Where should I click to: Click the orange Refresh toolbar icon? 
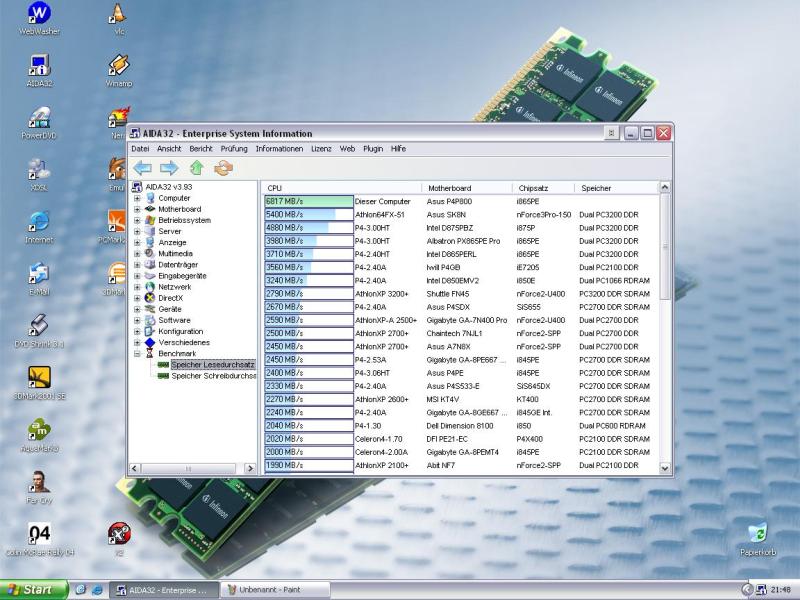coord(223,168)
